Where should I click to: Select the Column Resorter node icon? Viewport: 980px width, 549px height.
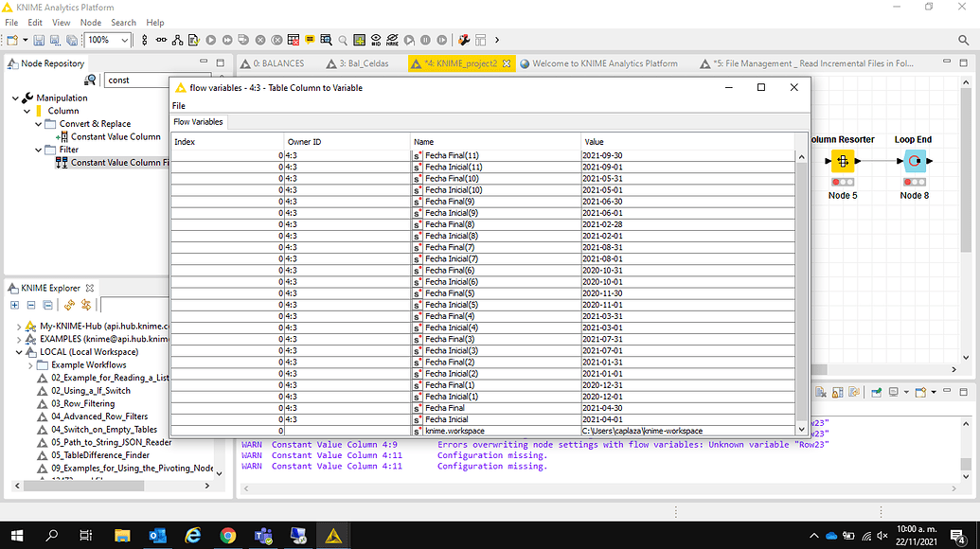[843, 161]
